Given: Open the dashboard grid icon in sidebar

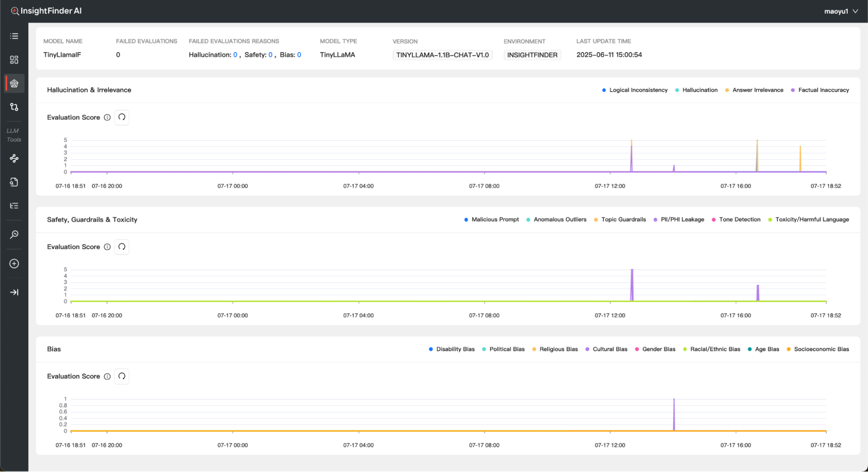Looking at the screenshot, I should pyautogui.click(x=14, y=60).
